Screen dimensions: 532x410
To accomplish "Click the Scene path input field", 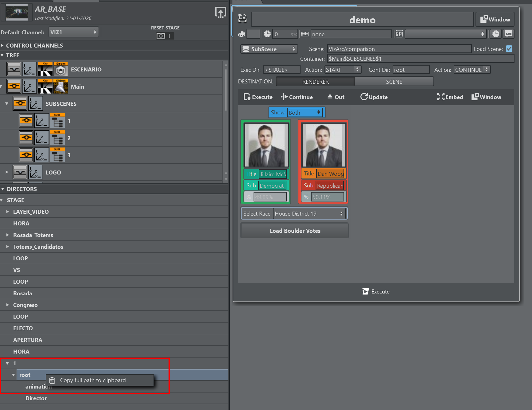I will click(399, 49).
